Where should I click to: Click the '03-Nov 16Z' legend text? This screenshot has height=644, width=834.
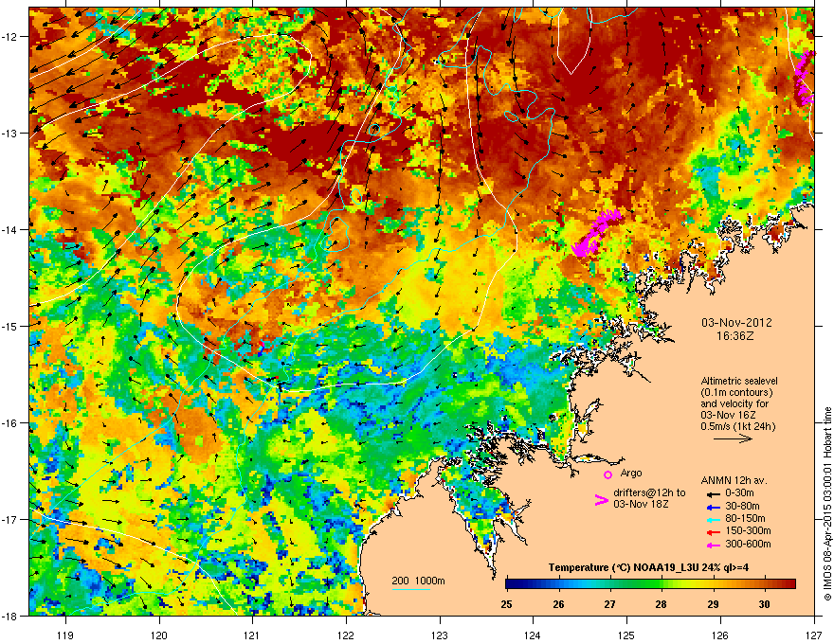click(728, 415)
